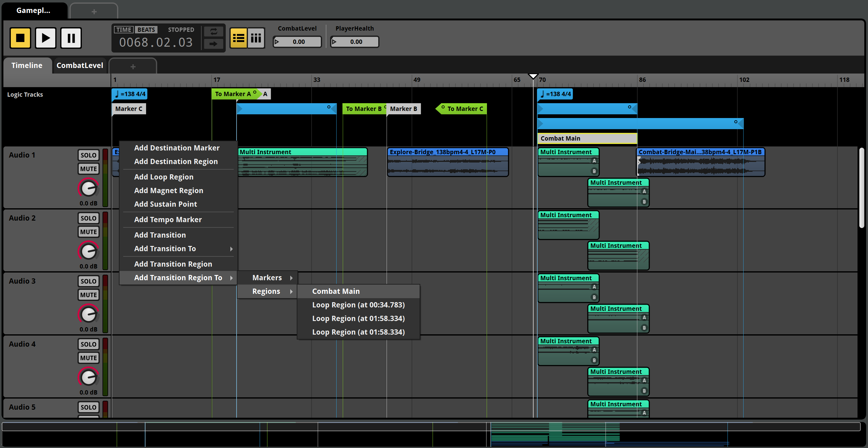Expand the Markers submenu

pyautogui.click(x=267, y=278)
